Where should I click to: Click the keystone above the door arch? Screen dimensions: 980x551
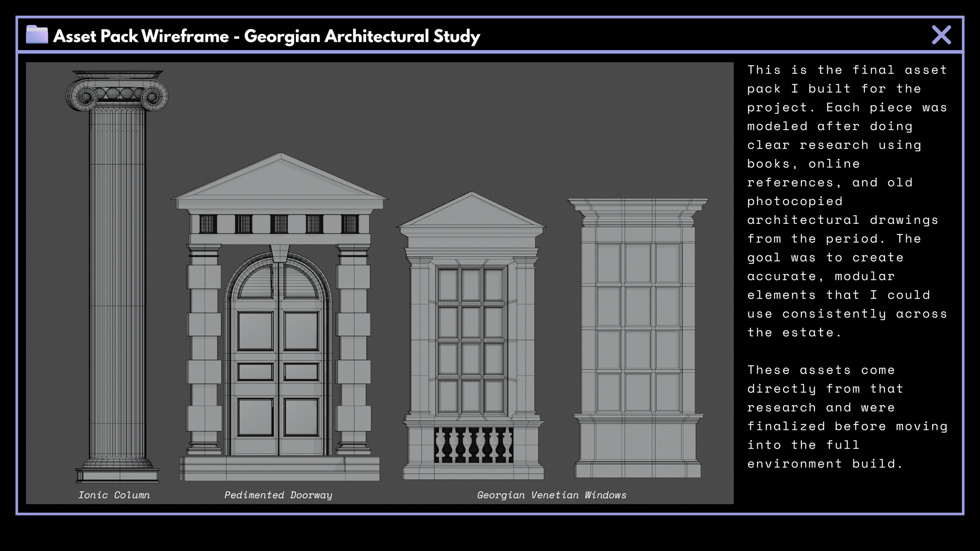point(279,254)
